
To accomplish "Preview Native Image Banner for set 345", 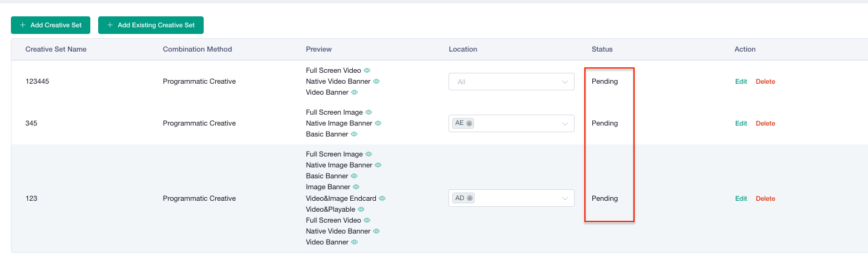I will [x=378, y=123].
